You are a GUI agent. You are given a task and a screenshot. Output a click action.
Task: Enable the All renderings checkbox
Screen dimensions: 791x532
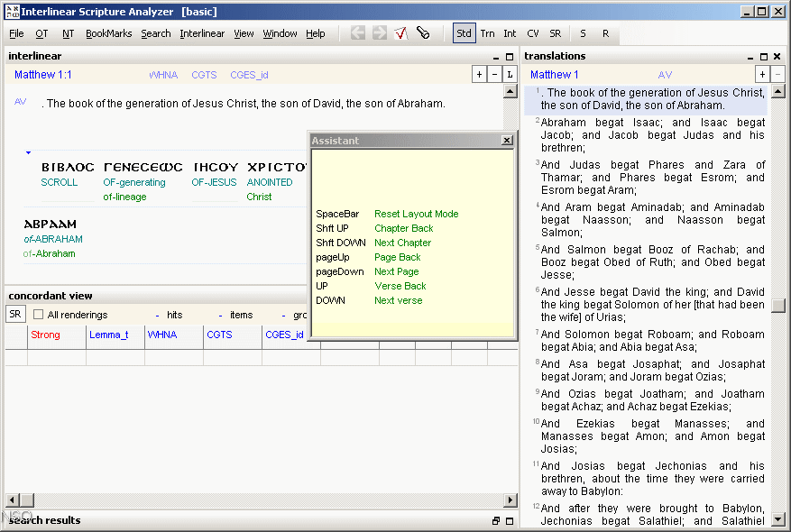[x=37, y=314]
